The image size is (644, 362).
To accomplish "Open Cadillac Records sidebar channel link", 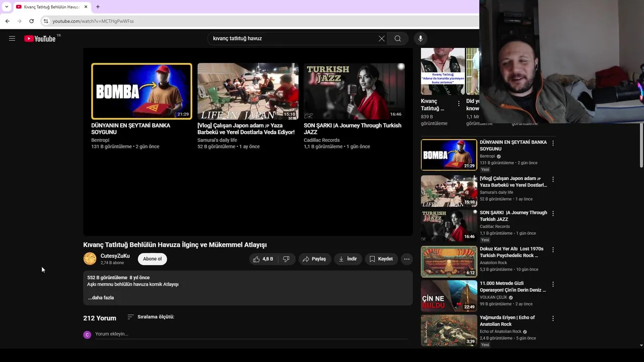I will pos(495,227).
